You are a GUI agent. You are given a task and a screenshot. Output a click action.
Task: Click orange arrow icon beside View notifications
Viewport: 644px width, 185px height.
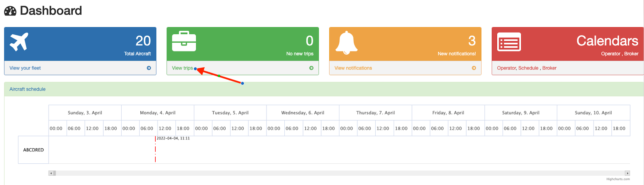tap(474, 68)
